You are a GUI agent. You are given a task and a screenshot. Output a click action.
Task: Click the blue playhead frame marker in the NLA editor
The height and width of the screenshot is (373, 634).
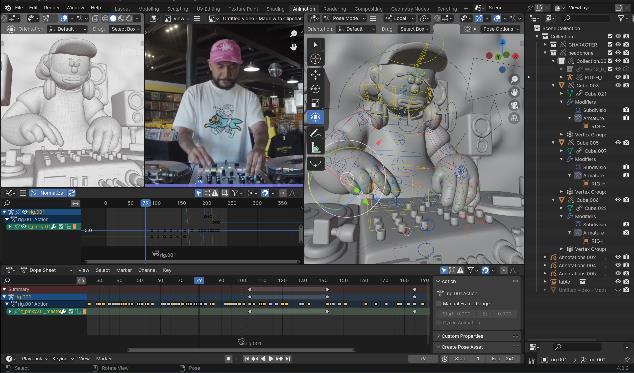pos(146,203)
